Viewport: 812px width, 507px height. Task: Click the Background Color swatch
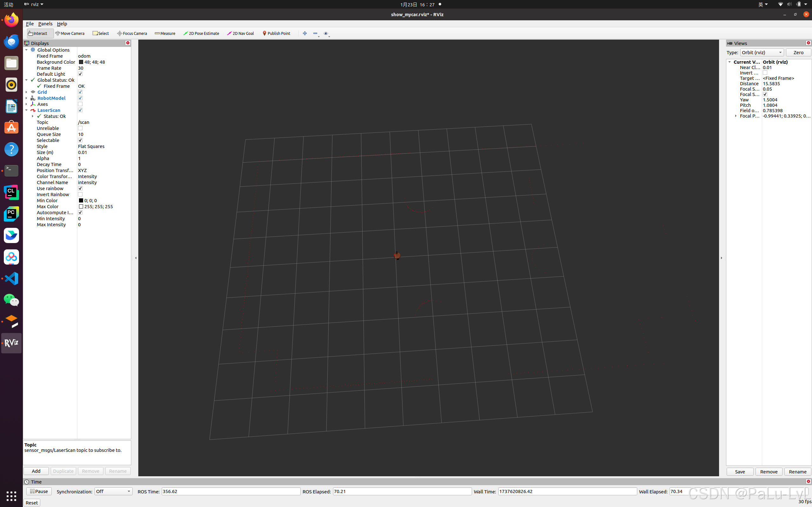(81, 62)
